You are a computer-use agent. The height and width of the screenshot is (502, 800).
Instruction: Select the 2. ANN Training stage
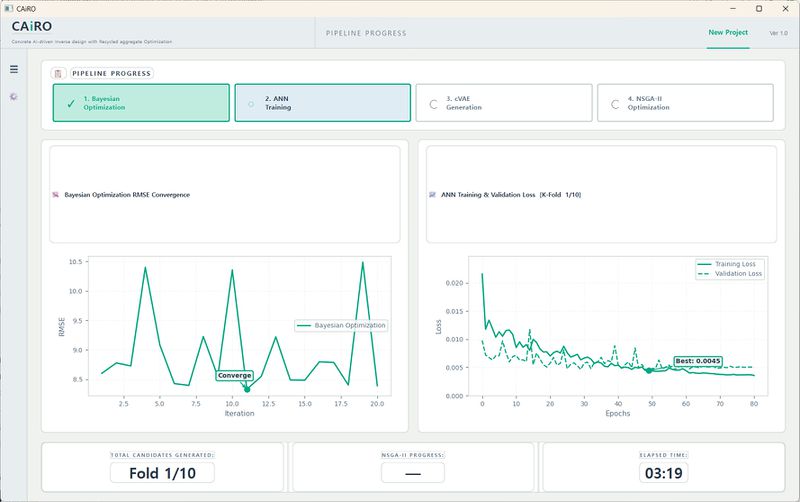tap(322, 103)
